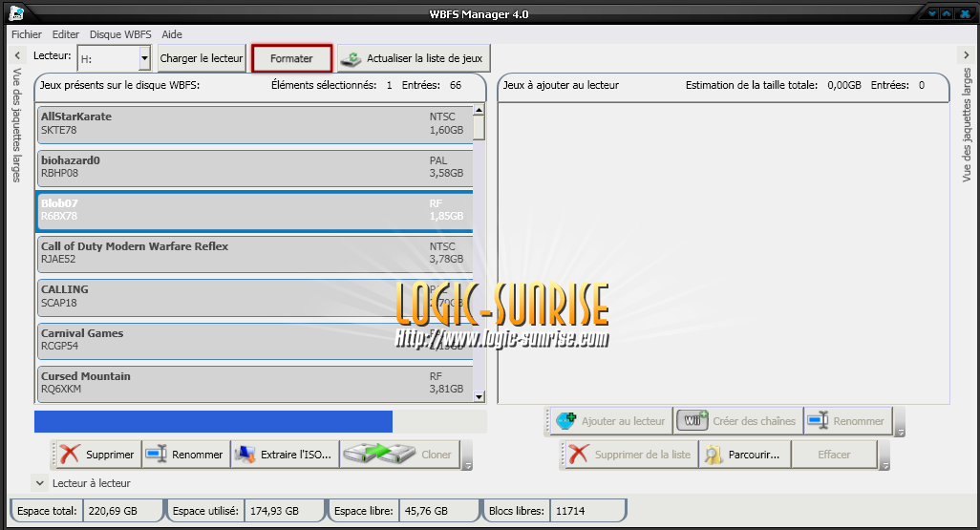Expand left Vue des jaquettes larges panel
The image size is (980, 530).
(x=15, y=55)
